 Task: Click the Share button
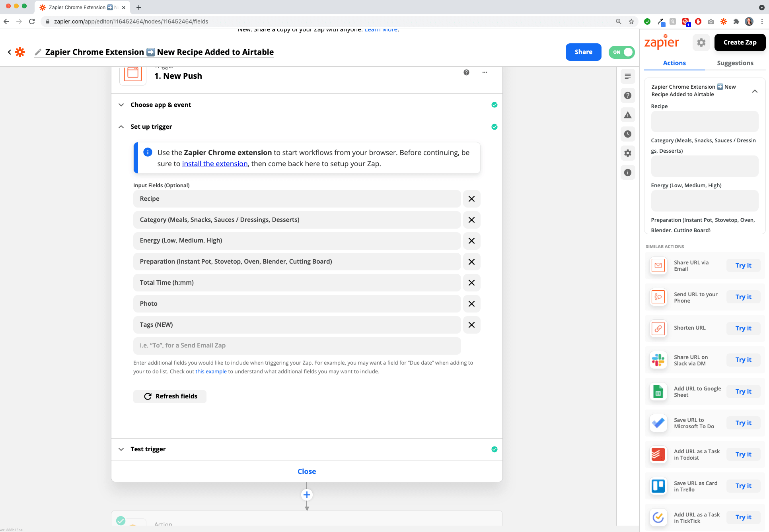583,52
